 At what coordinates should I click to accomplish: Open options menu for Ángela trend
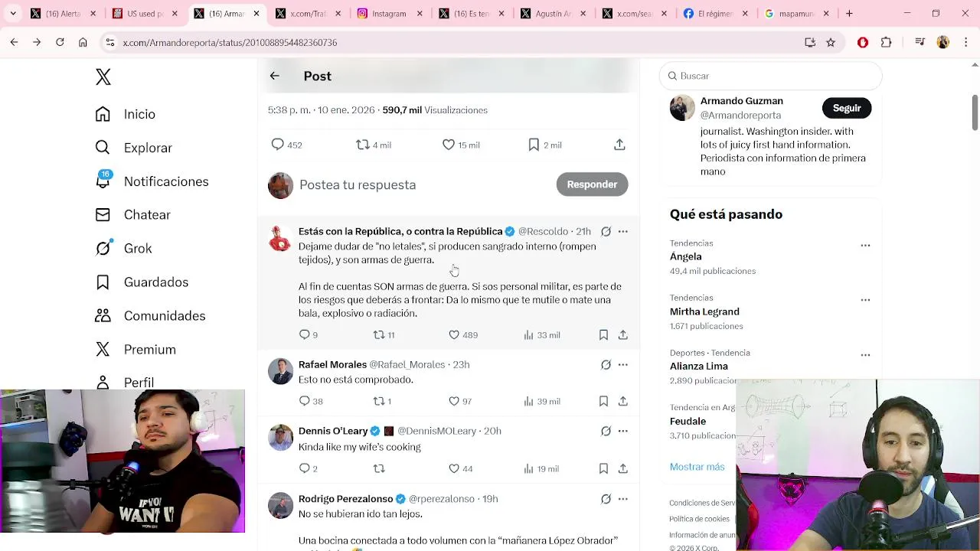pos(865,246)
